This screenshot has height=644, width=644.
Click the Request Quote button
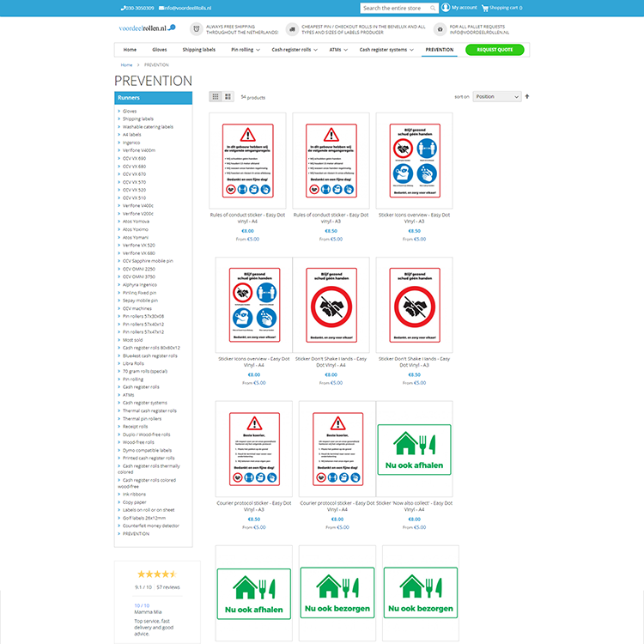(495, 50)
